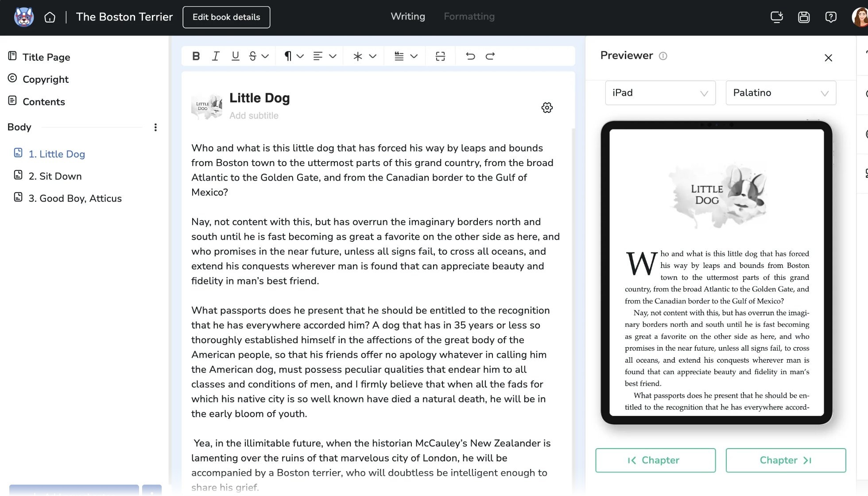Undo the last edit
The width and height of the screenshot is (868, 496).
pos(471,56)
